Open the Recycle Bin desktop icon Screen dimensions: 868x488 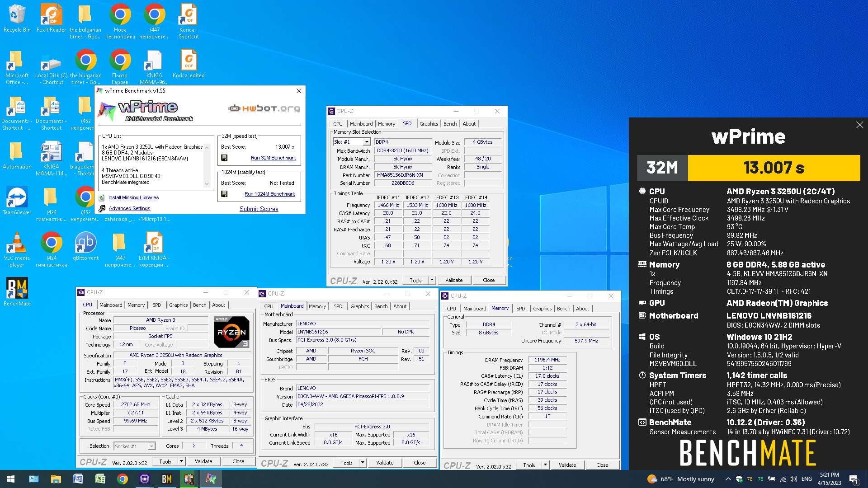pyautogui.click(x=17, y=18)
